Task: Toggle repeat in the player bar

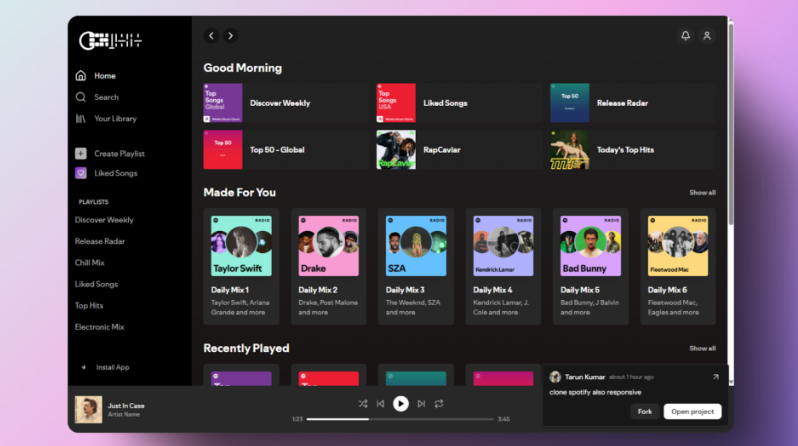Action: [438, 403]
